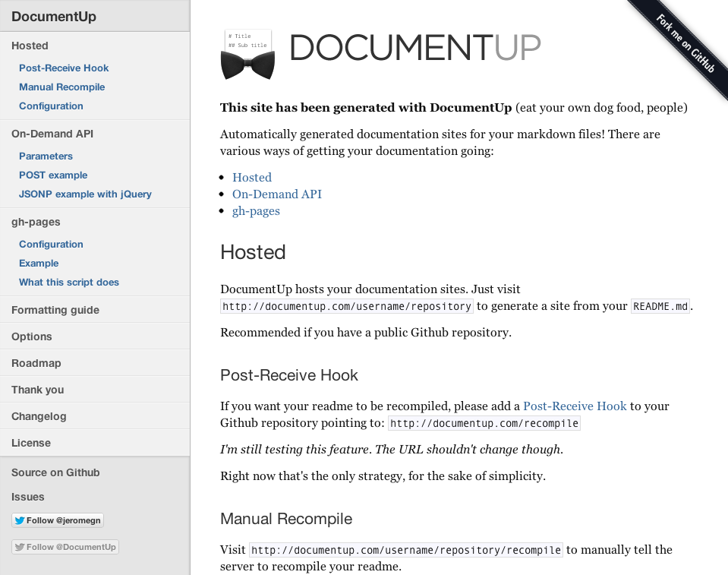Go to On-Demand API sidebar section
Screen dimensions: 728x575
coord(52,134)
